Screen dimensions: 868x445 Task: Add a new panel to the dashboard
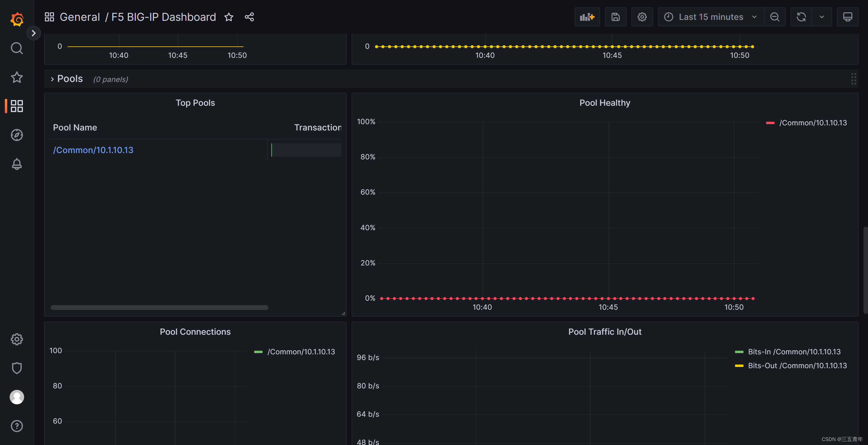click(x=587, y=17)
